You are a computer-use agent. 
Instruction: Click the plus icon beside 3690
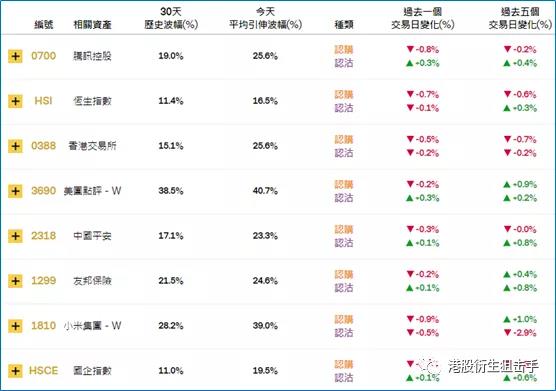15,191
